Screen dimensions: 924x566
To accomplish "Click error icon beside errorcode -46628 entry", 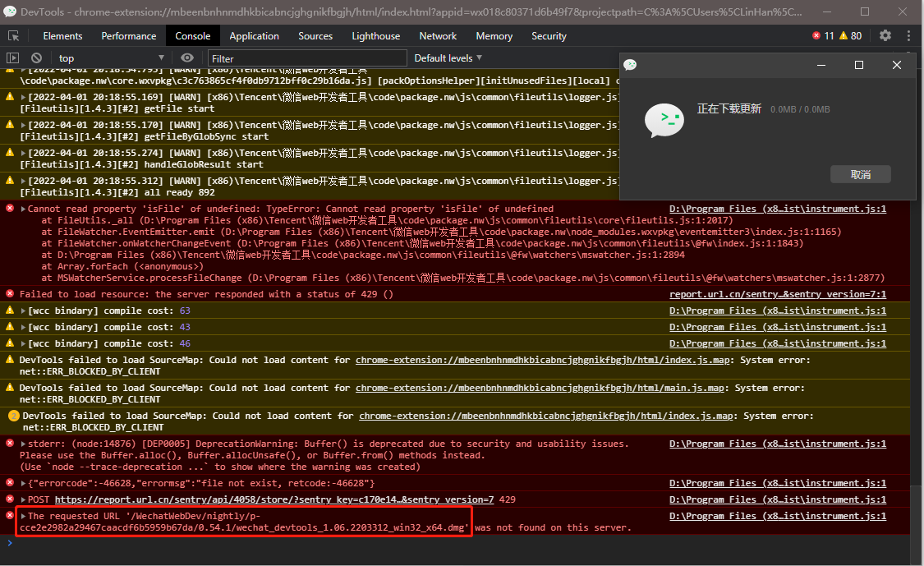I will 10,483.
